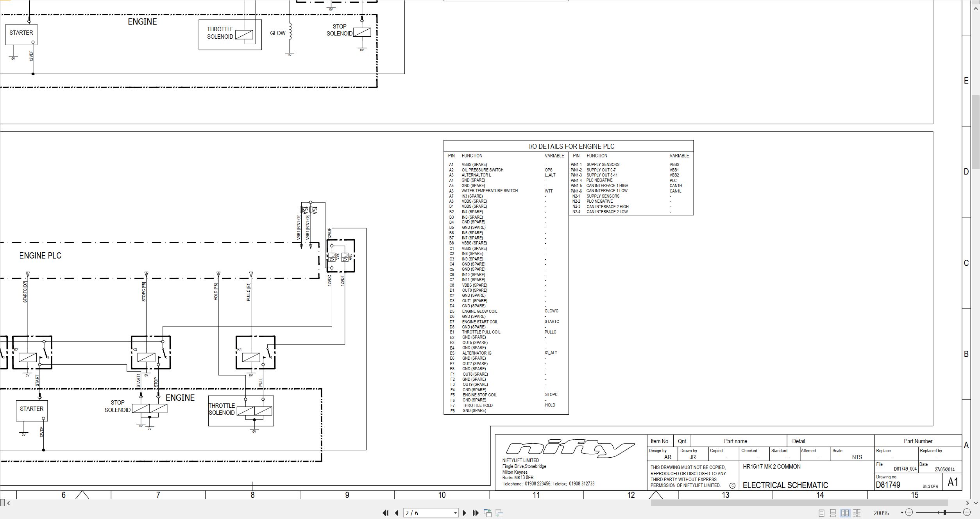Click the HOLD [F6] wire label

pyautogui.click(x=216, y=292)
